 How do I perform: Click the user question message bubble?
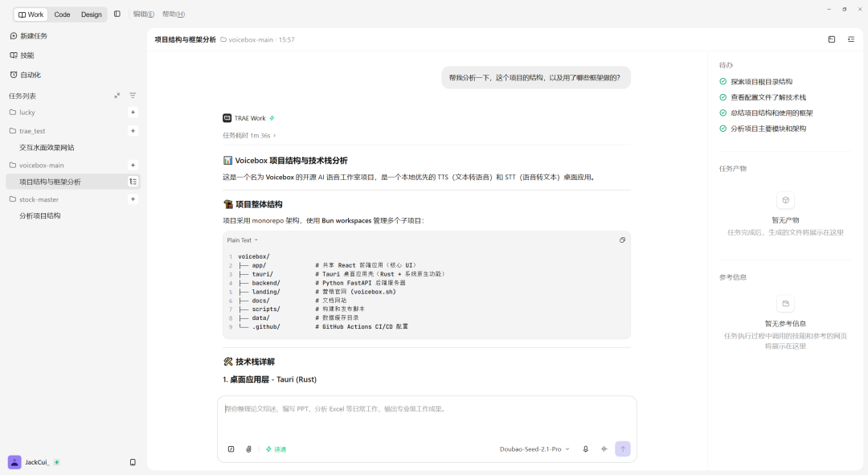(536, 77)
